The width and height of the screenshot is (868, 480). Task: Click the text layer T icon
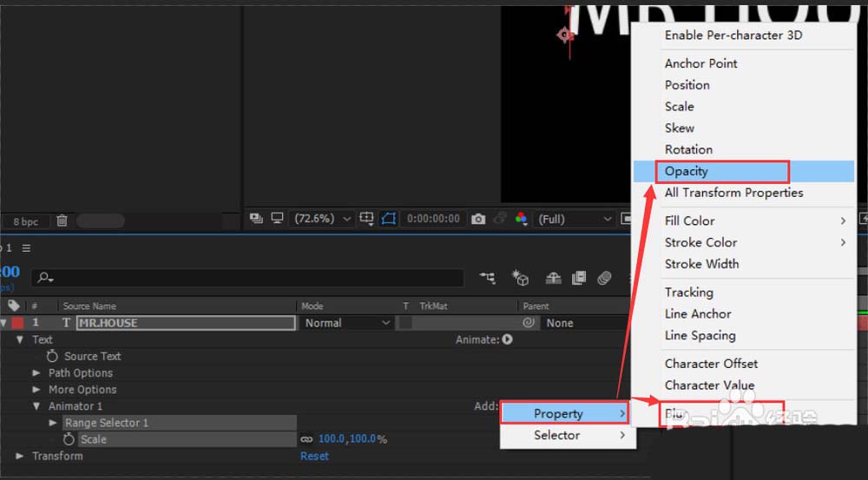[66, 323]
